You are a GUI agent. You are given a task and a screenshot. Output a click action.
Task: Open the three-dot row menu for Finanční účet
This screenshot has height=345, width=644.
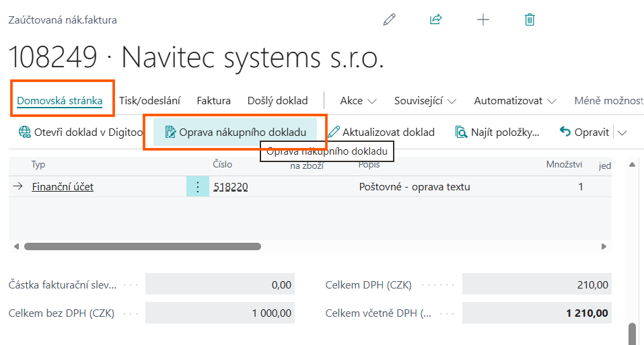point(198,187)
